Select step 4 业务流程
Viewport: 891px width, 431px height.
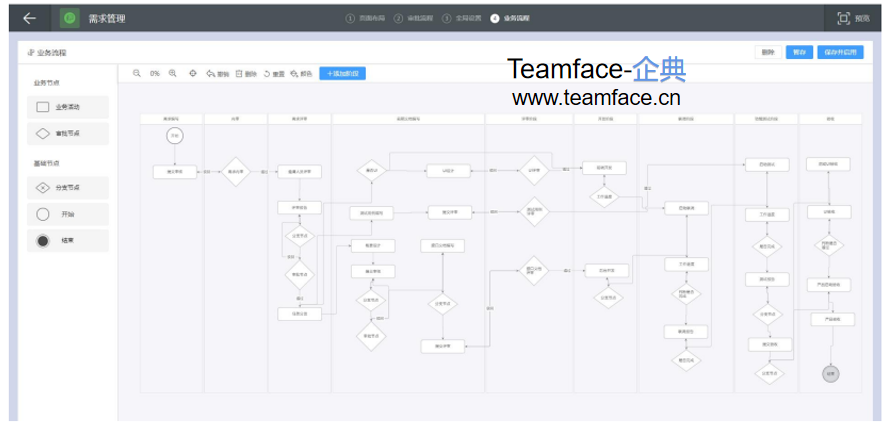[x=510, y=18]
